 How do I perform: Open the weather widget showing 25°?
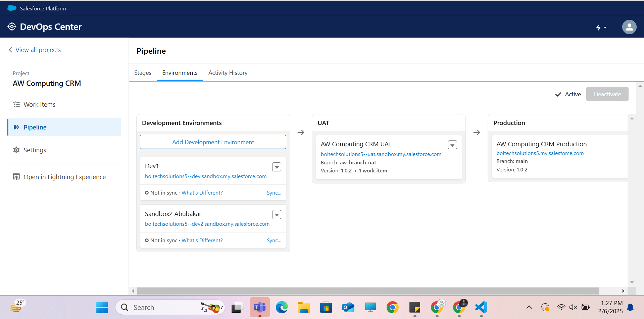17,306
